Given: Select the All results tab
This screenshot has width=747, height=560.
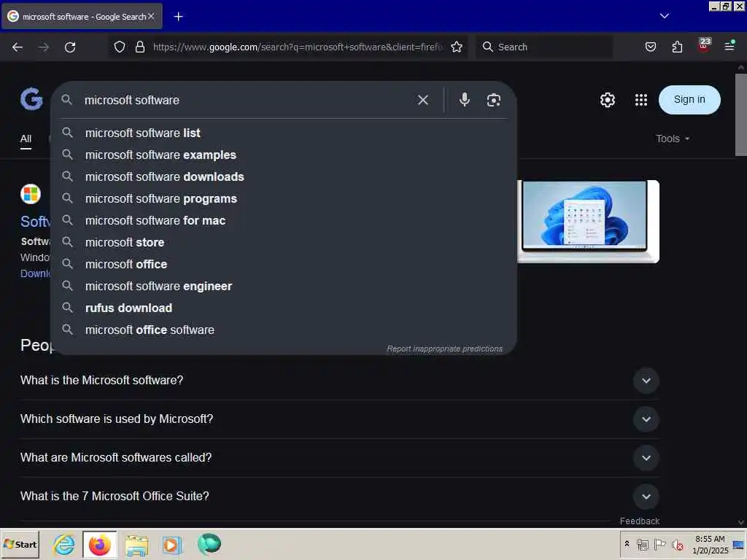Looking at the screenshot, I should pos(26,139).
